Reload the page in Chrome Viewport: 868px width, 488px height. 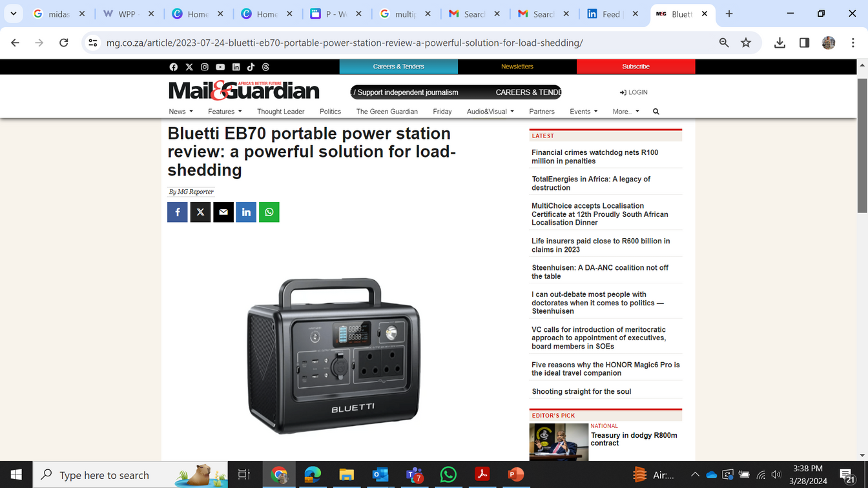(63, 43)
